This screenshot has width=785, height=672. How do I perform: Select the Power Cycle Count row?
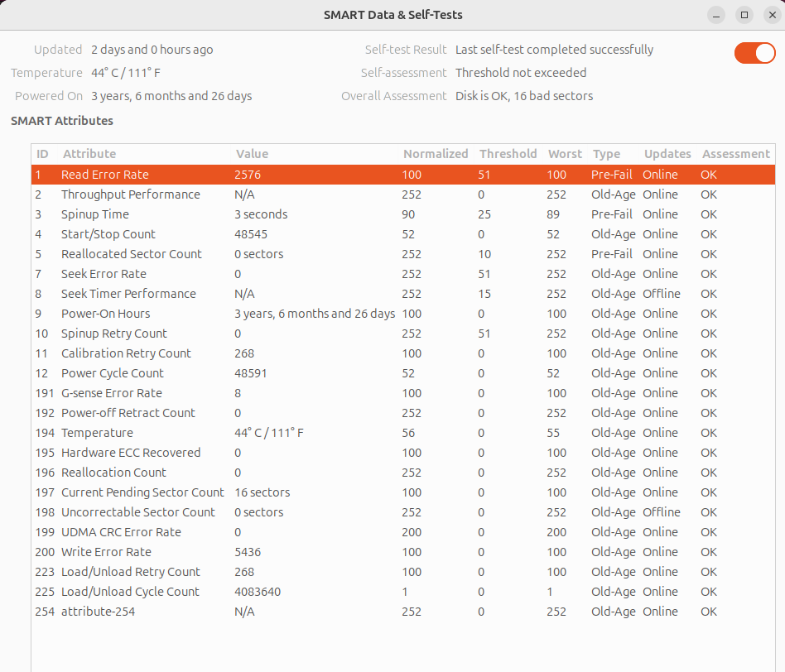[403, 373]
